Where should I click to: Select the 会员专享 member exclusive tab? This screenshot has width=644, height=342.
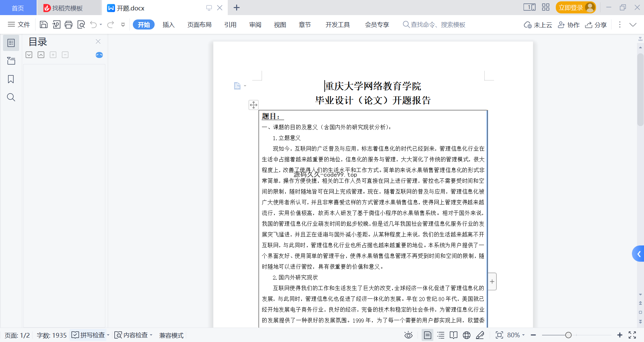click(377, 24)
